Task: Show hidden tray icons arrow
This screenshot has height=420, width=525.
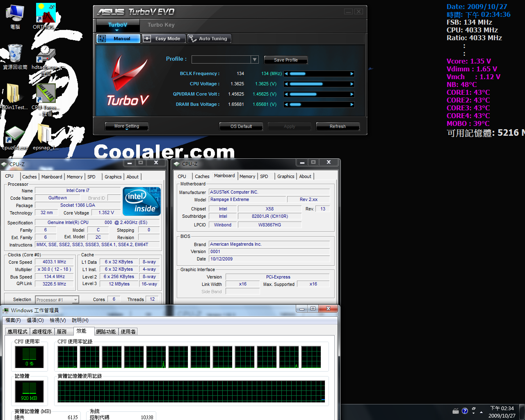Action: (481, 411)
